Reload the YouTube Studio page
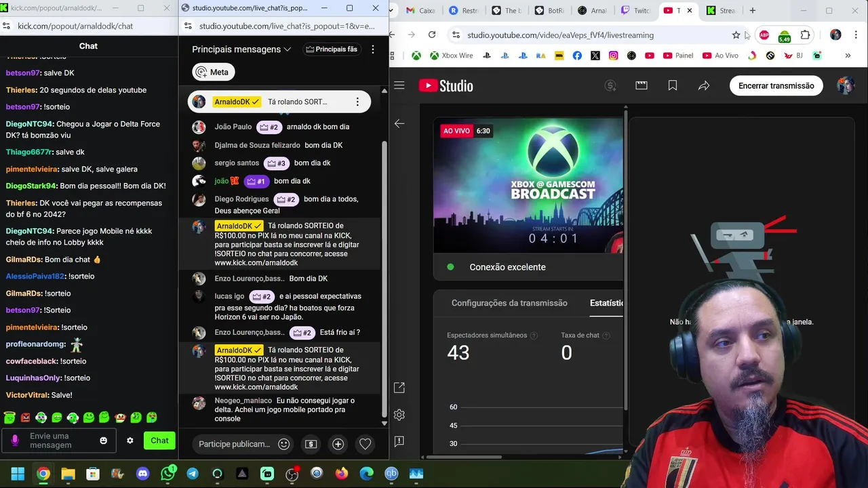 [x=432, y=35]
